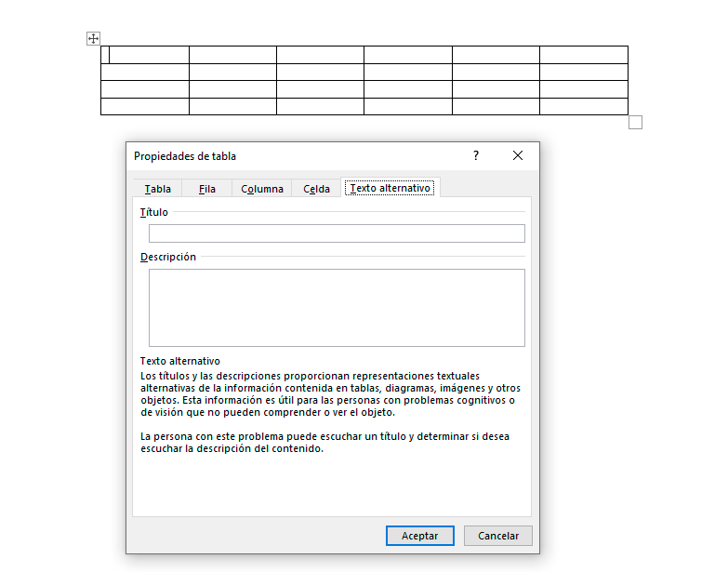Select the Texto alternativo tab
Viewport: 728px width, 572px height.
tap(390, 188)
